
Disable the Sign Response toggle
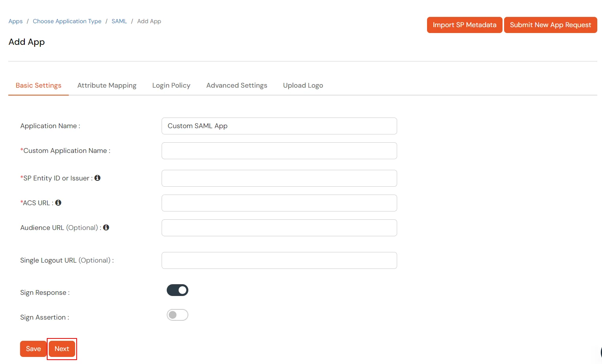tap(177, 290)
